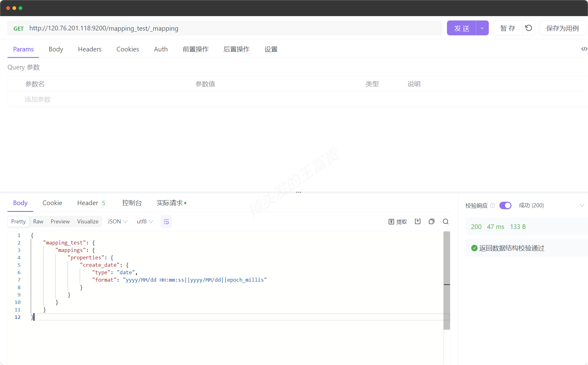Switch to the response Header tab
Image resolution: width=588 pixels, height=365 pixels.
(x=91, y=203)
